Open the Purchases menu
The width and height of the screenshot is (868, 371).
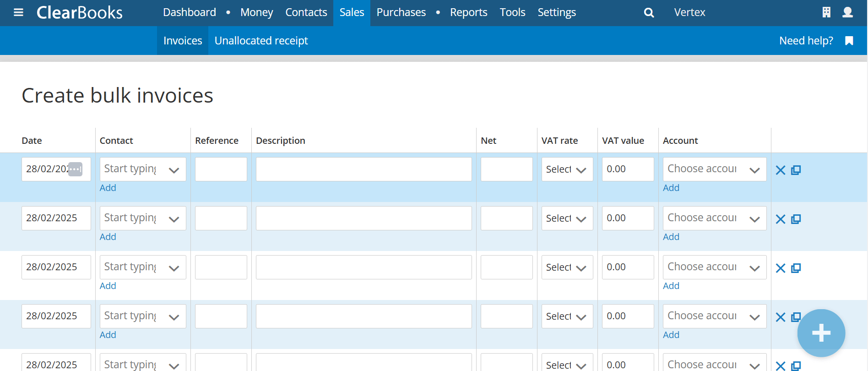pyautogui.click(x=401, y=13)
